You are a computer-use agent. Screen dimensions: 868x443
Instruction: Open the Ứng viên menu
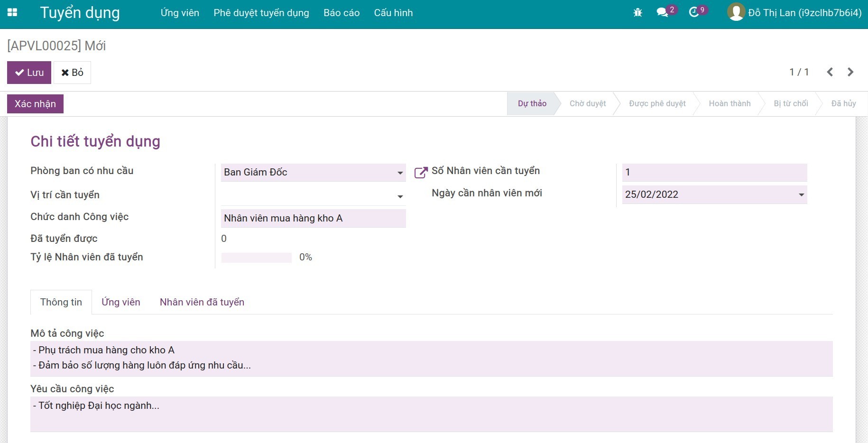pos(180,13)
